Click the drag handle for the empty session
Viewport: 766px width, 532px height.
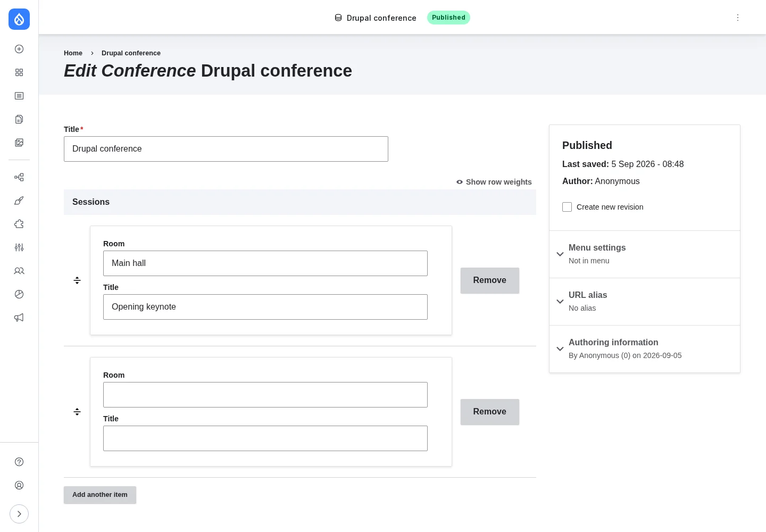pyautogui.click(x=77, y=412)
